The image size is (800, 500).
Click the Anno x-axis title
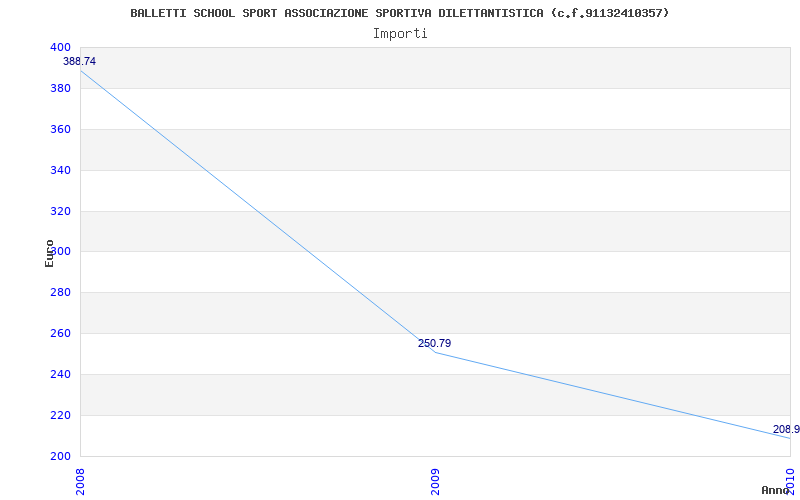click(776, 490)
